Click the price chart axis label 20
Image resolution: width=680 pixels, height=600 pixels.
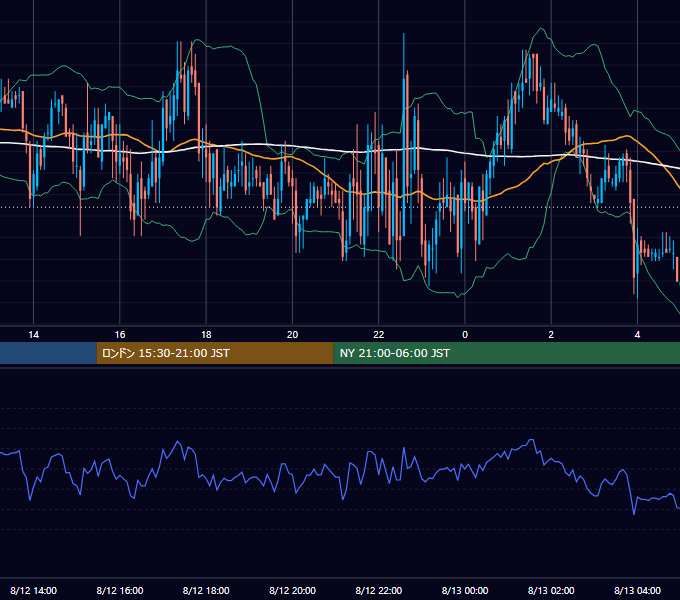click(x=292, y=335)
